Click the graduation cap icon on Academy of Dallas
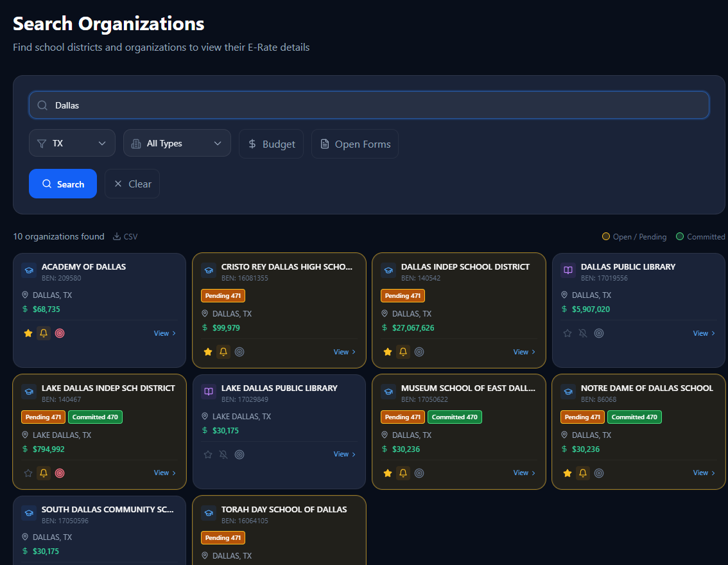 tap(28, 270)
